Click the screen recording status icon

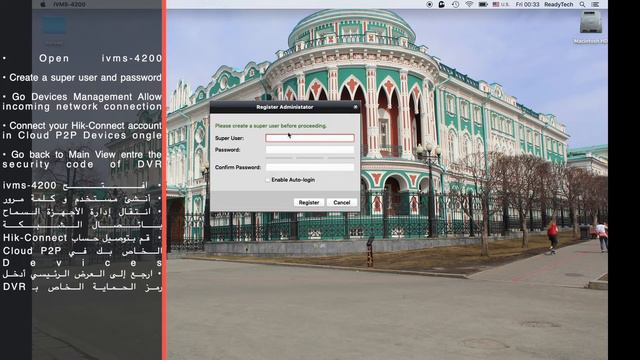coord(429,4)
